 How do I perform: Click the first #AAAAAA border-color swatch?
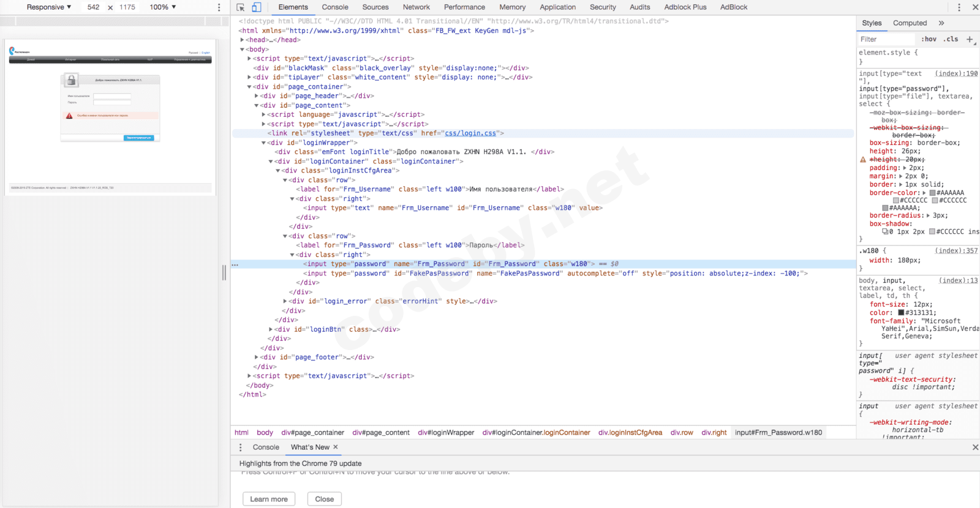(x=932, y=193)
